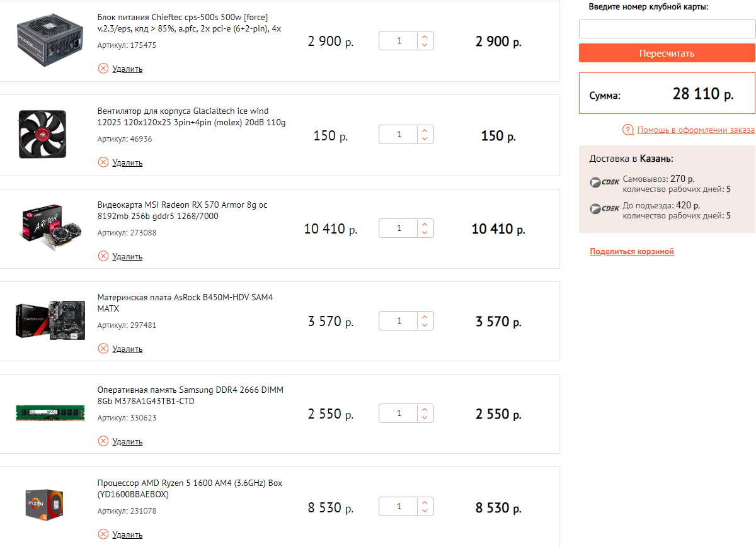Screen dimensions: 756x547
Task: Decrease quantity of AsRock motherboard
Action: [x=425, y=325]
